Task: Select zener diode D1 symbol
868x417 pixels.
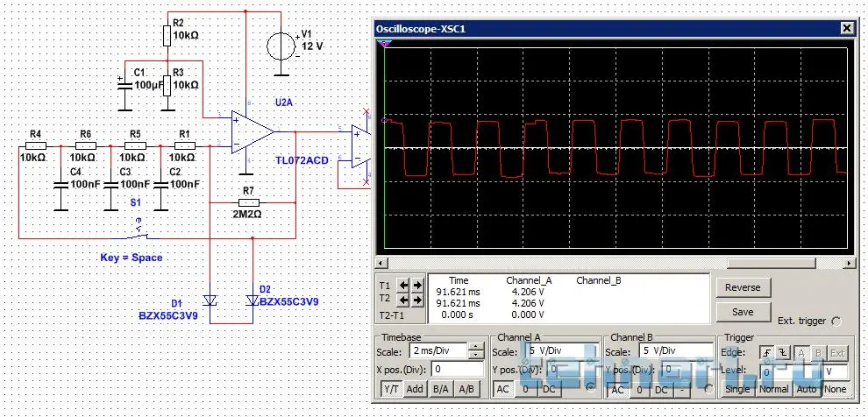Action: pos(210,300)
